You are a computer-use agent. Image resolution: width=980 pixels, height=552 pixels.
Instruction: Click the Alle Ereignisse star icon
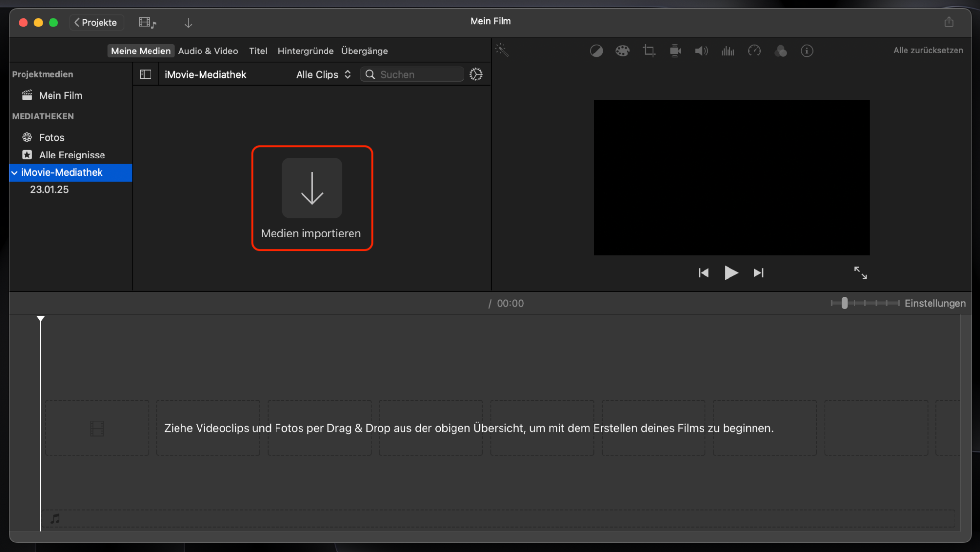[27, 155]
